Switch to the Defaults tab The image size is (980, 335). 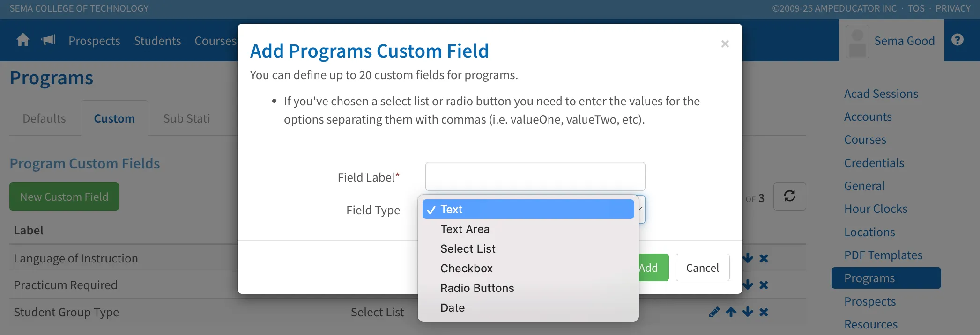tap(45, 118)
